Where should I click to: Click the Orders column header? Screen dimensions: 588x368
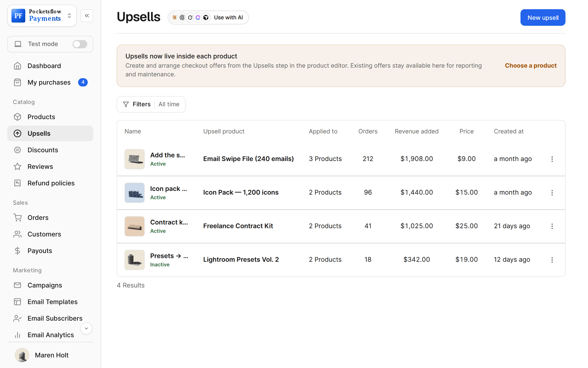(368, 131)
